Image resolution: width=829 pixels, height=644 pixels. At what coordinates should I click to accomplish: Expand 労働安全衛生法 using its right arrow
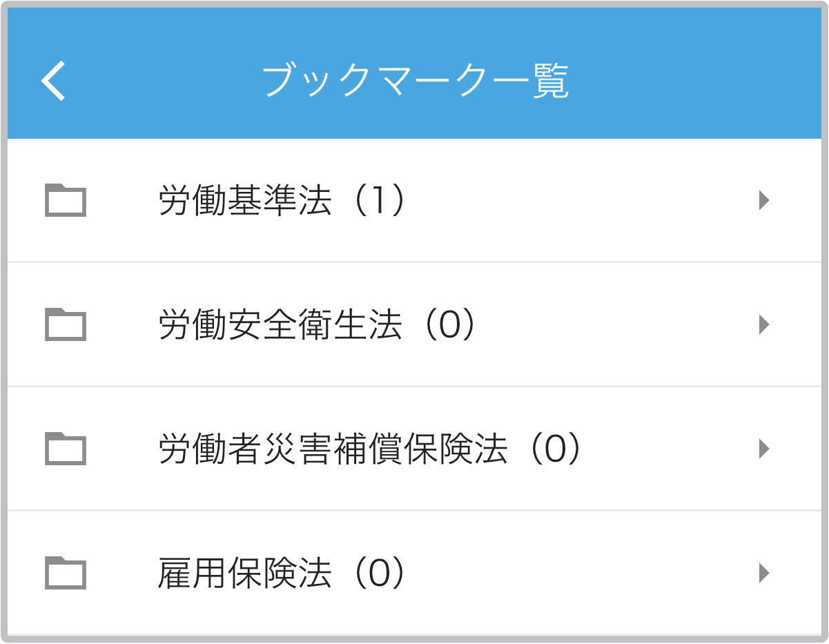pyautogui.click(x=763, y=324)
